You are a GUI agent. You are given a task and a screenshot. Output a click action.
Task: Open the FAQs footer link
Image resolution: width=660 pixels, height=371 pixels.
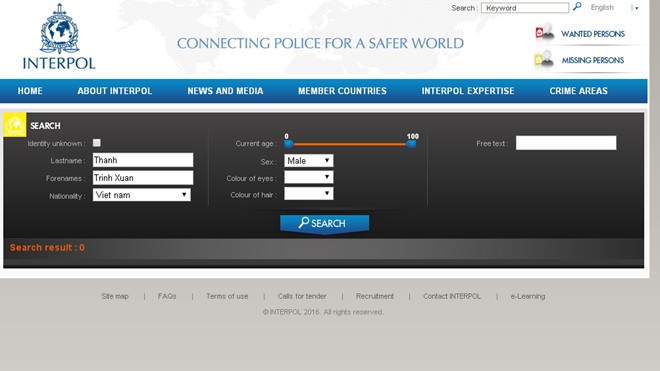pyautogui.click(x=167, y=296)
